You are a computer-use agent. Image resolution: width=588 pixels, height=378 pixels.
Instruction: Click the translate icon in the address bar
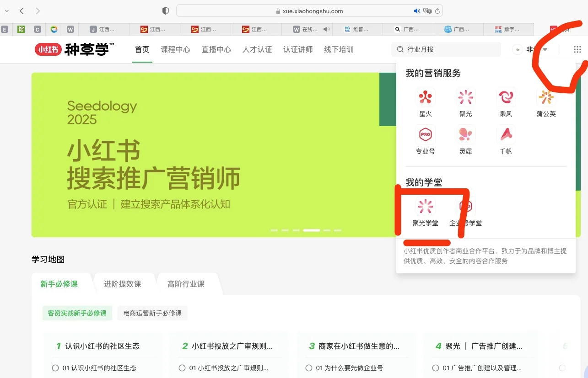pos(427,11)
